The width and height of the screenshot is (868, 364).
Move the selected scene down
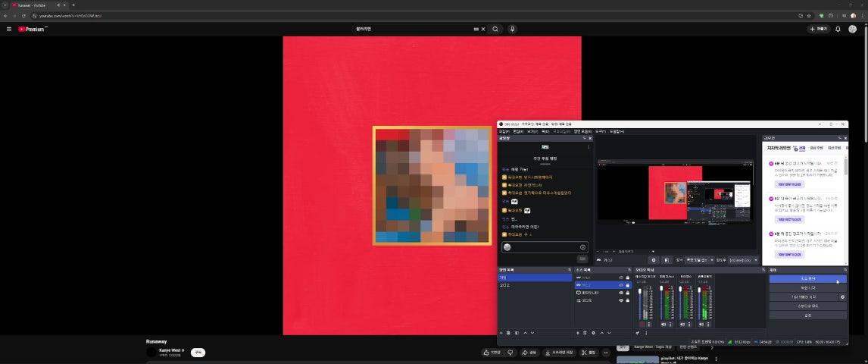(532, 333)
